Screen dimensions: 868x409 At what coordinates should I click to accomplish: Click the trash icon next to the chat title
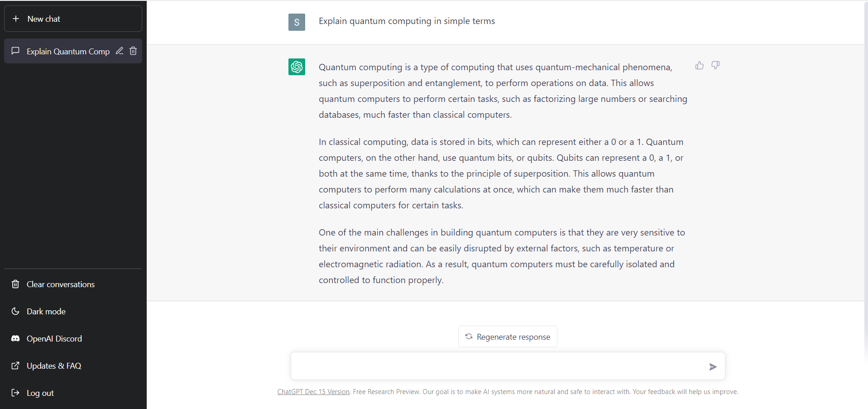(x=133, y=51)
